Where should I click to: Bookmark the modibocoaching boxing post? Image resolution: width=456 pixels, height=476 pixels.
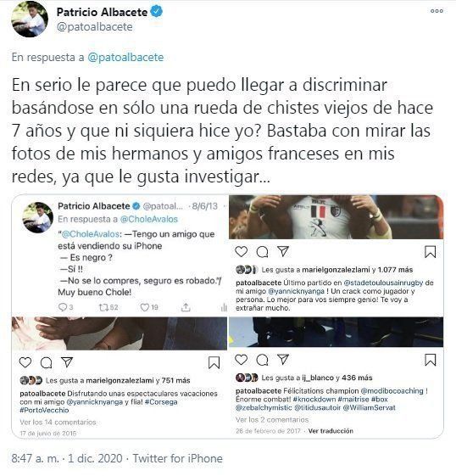pyautogui.click(x=430, y=360)
